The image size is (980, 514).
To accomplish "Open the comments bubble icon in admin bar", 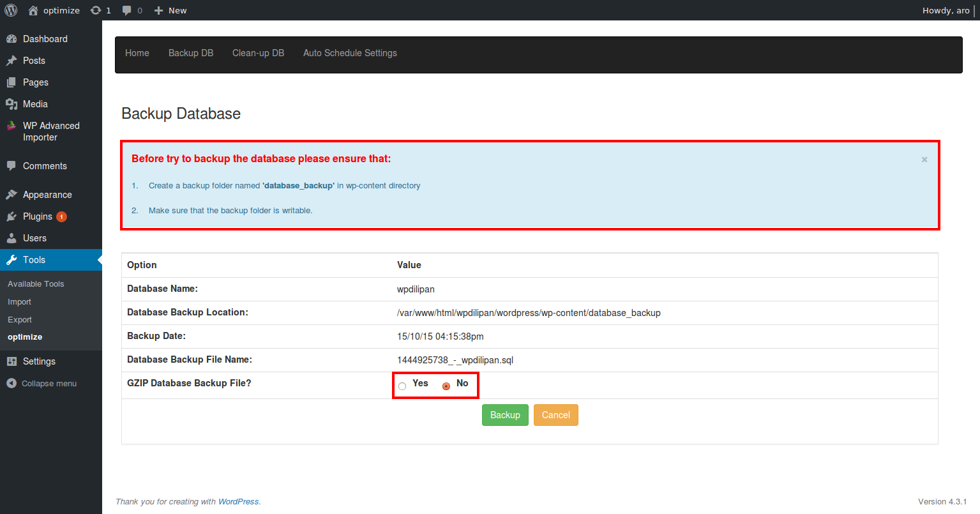I will pos(127,10).
